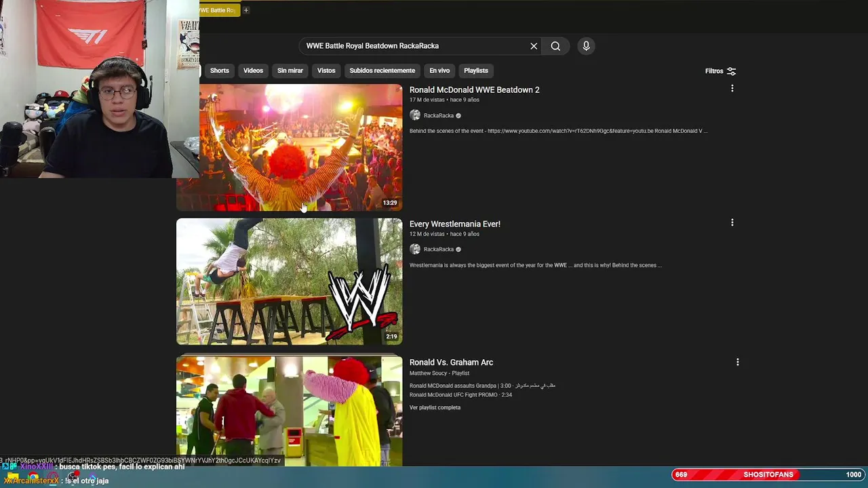The height and width of the screenshot is (488, 868).
Task: Open RackaRacka avatar under Every Wrestlemania Ever!
Action: point(415,249)
